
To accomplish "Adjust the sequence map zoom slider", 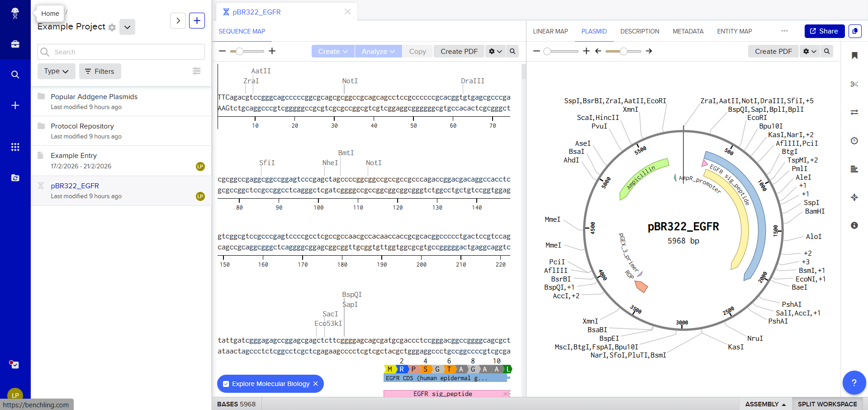I will coord(239,51).
